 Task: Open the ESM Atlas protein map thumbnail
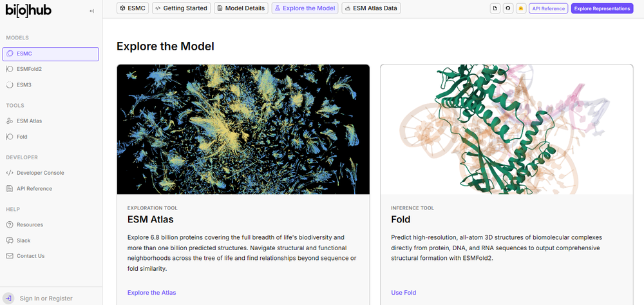[x=243, y=129]
